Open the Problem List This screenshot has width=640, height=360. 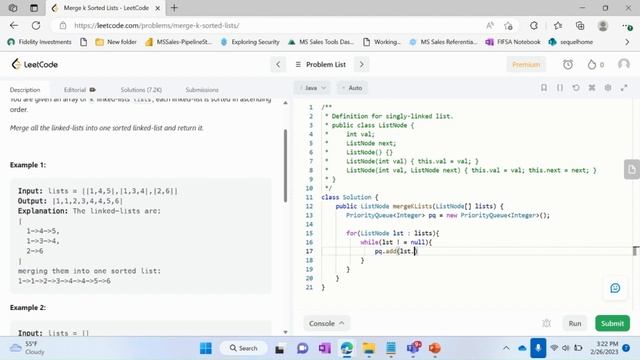click(x=320, y=64)
